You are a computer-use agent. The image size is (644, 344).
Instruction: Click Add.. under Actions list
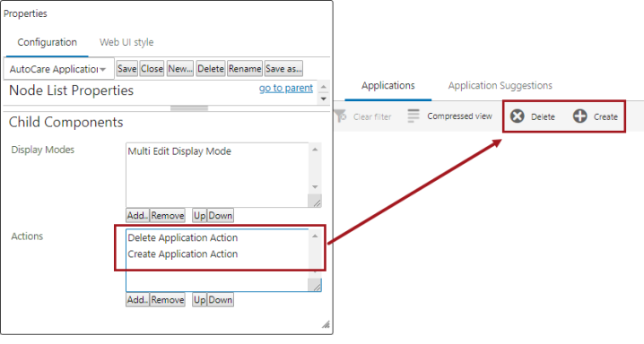point(137,300)
